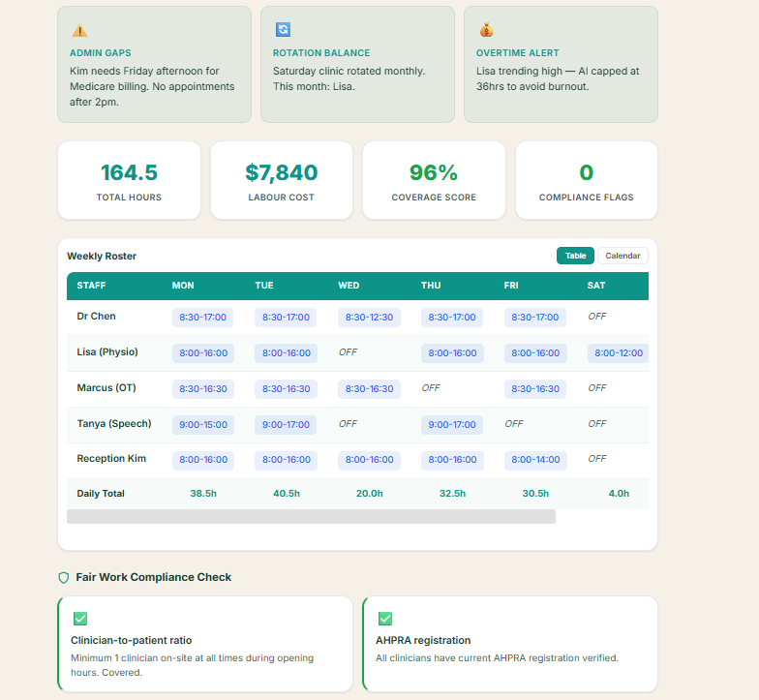
Task: Open the Labour Cost $7,840 card
Action: coord(281,180)
